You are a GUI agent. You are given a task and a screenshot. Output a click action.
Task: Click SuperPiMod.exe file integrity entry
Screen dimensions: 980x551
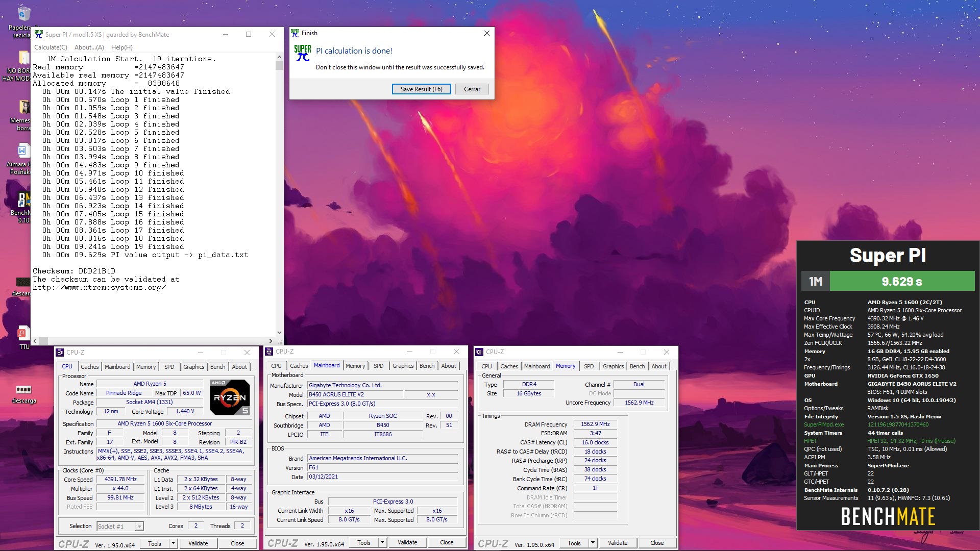[x=824, y=424]
